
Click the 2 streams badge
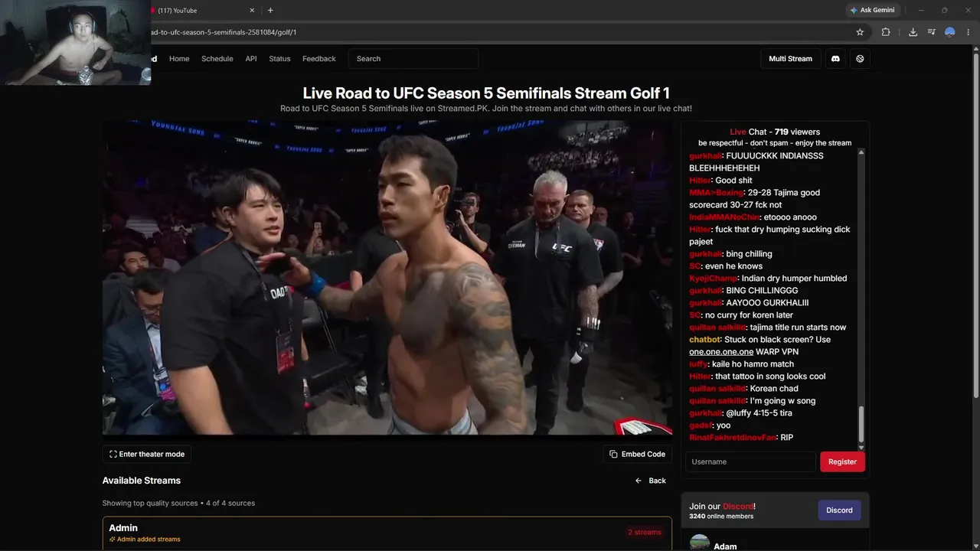[645, 532]
